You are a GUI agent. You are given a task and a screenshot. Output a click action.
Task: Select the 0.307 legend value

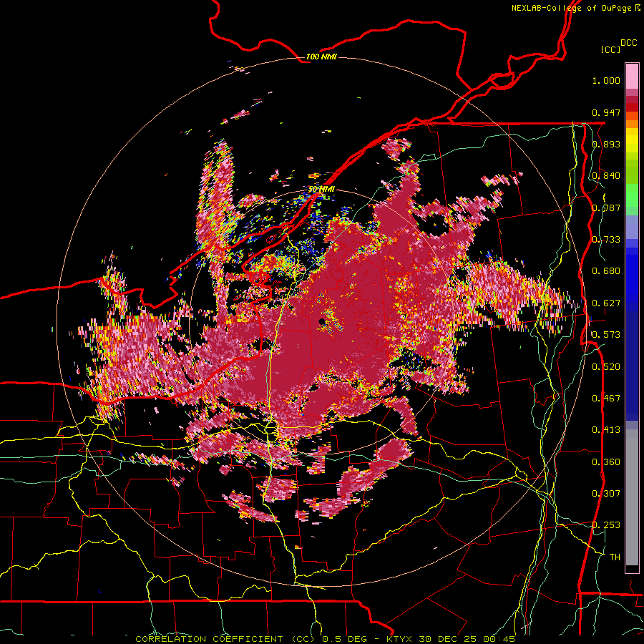pyautogui.click(x=606, y=494)
